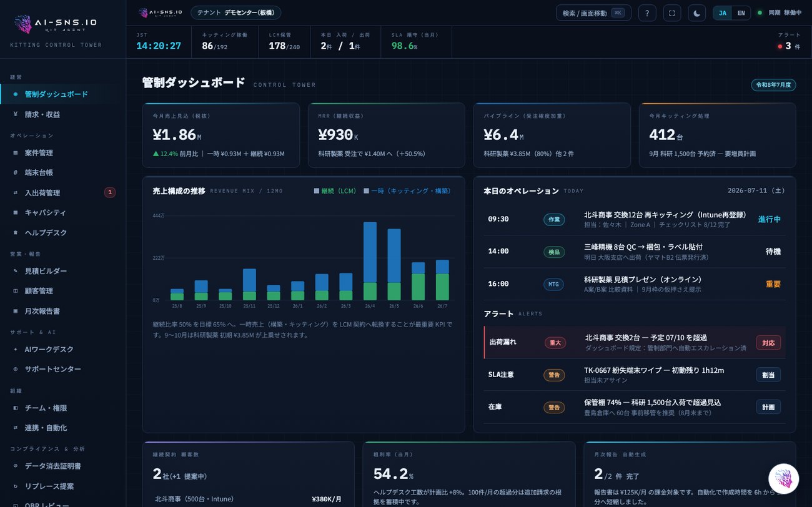Click the AIワークデスク sidebar icon
Viewport: 812px width, 507px height.
[x=16, y=349]
